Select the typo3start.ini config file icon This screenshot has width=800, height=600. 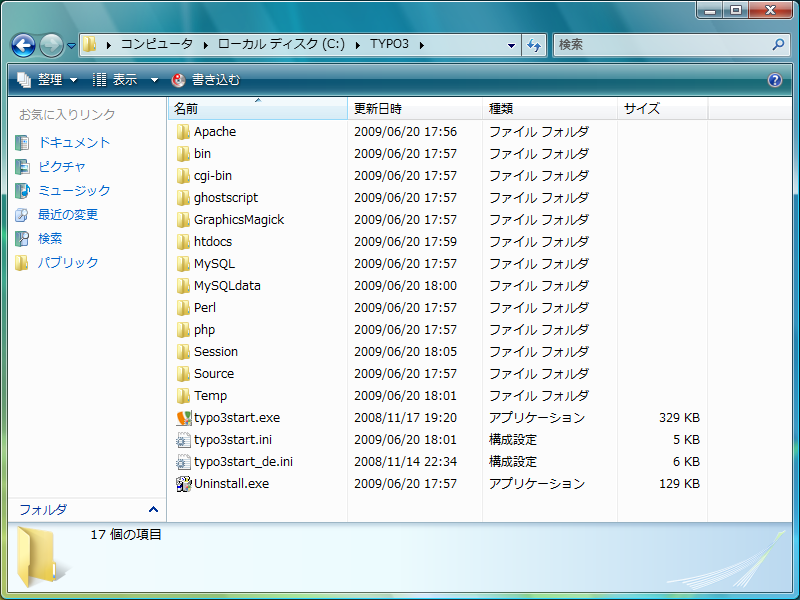click(x=183, y=440)
